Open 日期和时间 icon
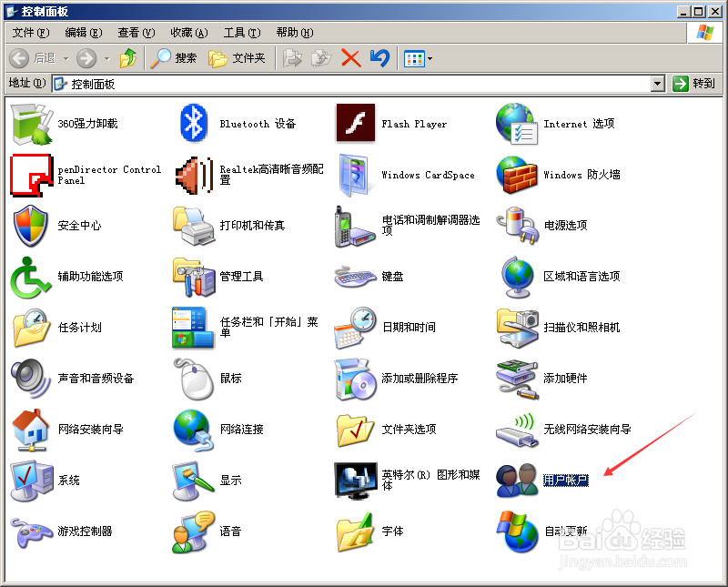This screenshot has width=728, height=587. 355,328
